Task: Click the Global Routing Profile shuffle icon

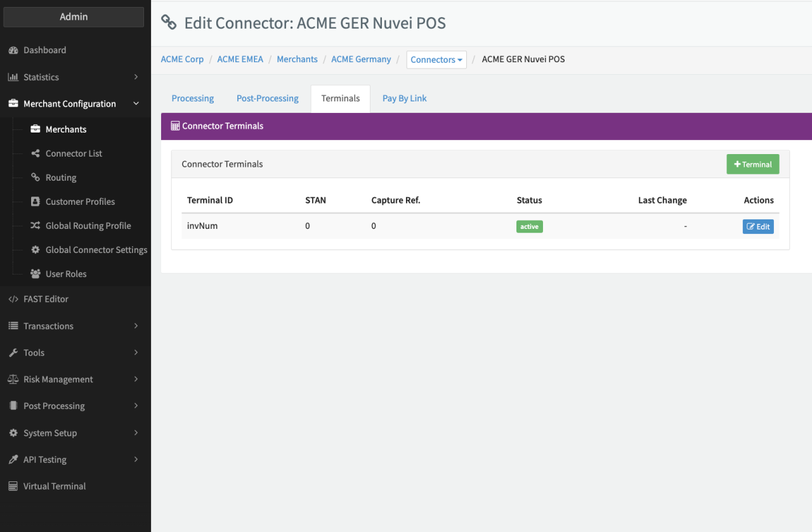Action: point(36,226)
